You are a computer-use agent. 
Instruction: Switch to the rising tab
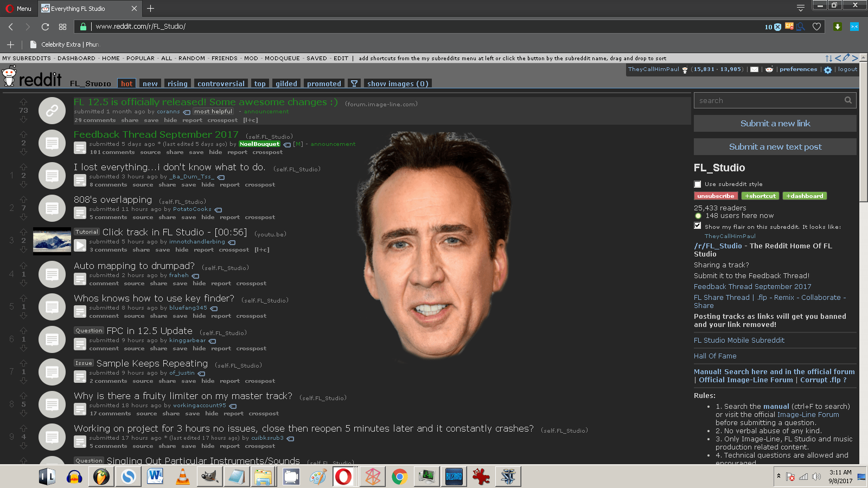177,84
